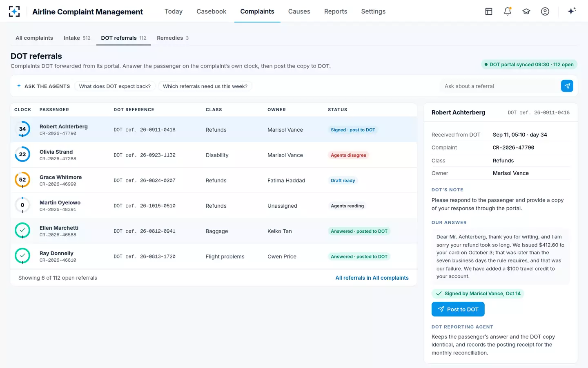Image resolution: width=588 pixels, height=368 pixels.
Task: Sort by the DOT Reference column header
Action: (x=134, y=110)
